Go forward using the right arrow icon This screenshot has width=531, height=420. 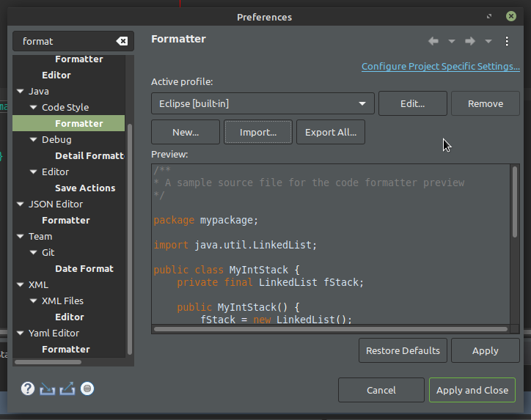(x=470, y=41)
